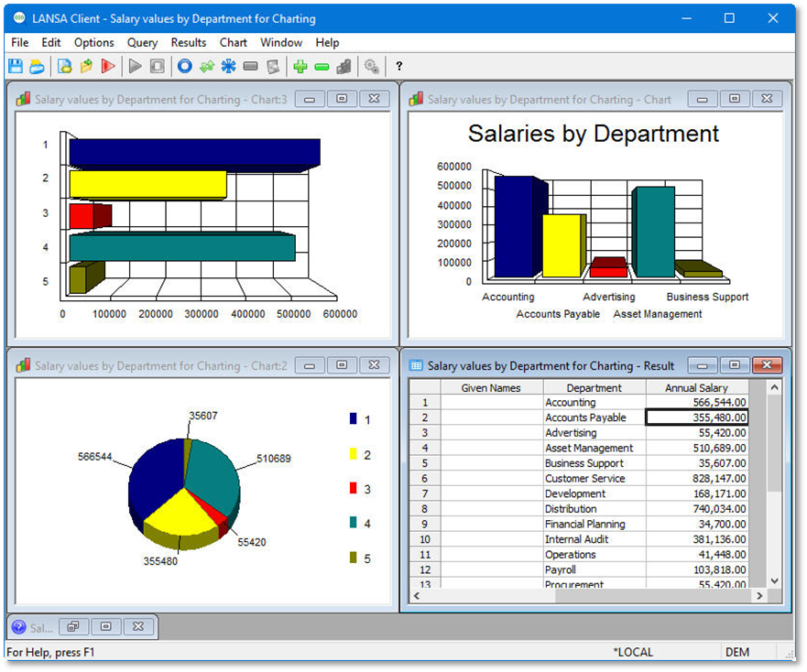Click the blue floppy disk Save icon

pos(15,66)
